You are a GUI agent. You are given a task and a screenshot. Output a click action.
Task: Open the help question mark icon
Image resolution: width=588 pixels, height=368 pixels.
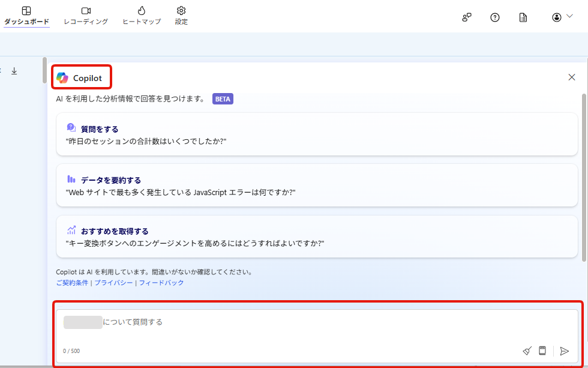coord(494,17)
